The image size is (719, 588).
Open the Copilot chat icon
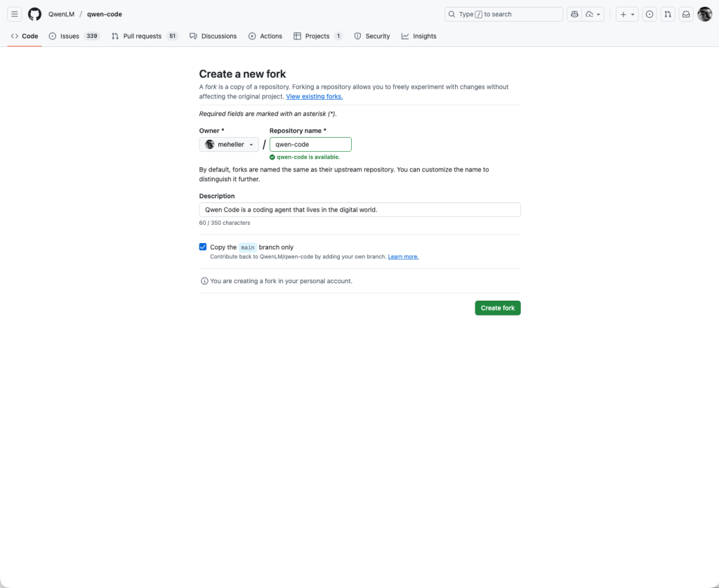coord(574,14)
